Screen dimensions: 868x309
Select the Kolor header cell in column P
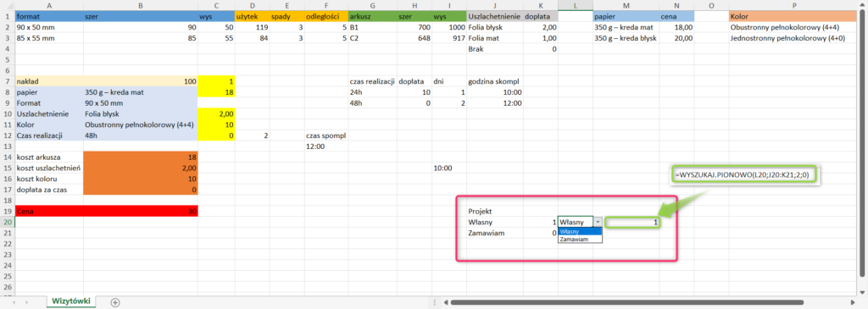pyautogui.click(x=793, y=16)
